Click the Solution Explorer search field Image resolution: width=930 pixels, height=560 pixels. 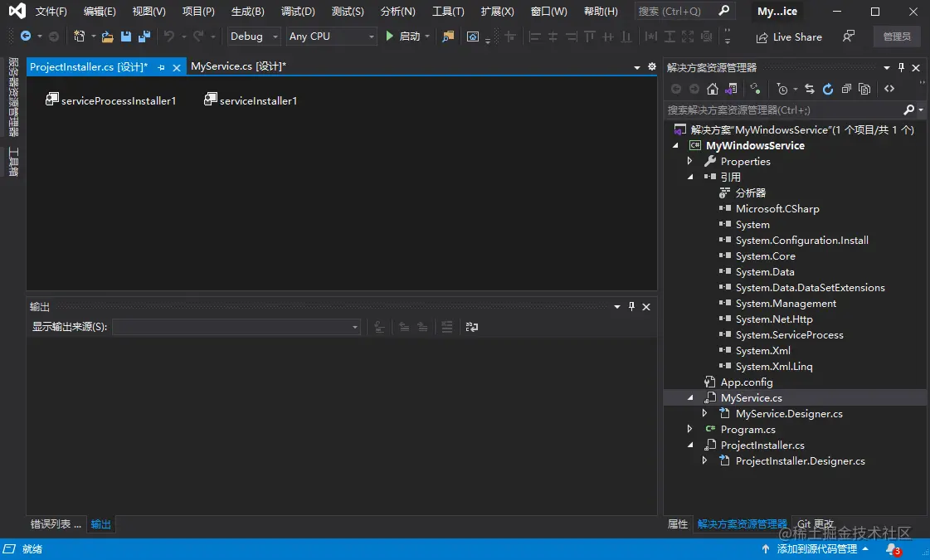tap(781, 110)
